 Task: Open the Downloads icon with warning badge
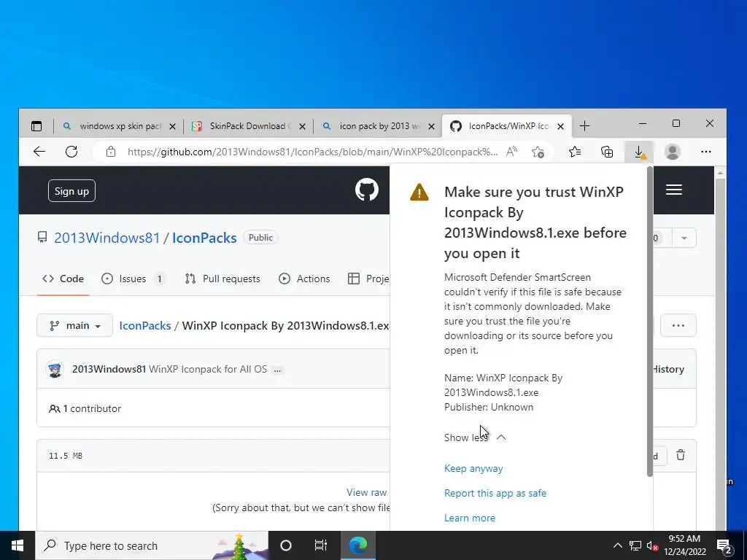tap(640, 152)
